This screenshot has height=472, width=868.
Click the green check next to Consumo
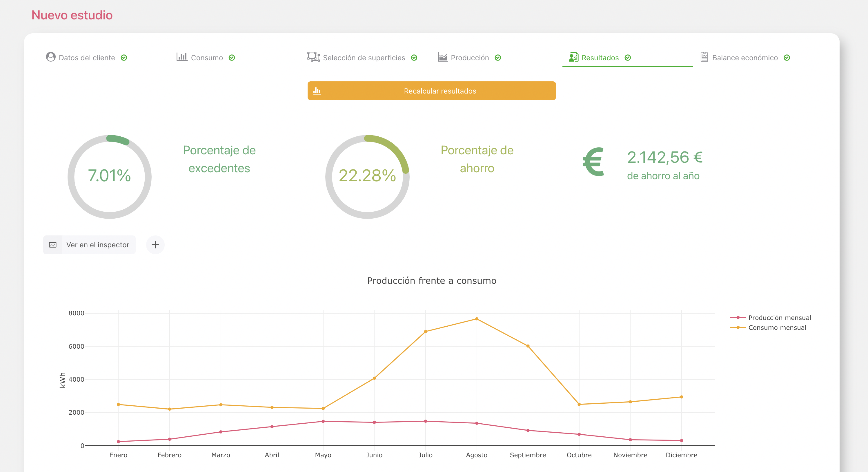pyautogui.click(x=232, y=58)
